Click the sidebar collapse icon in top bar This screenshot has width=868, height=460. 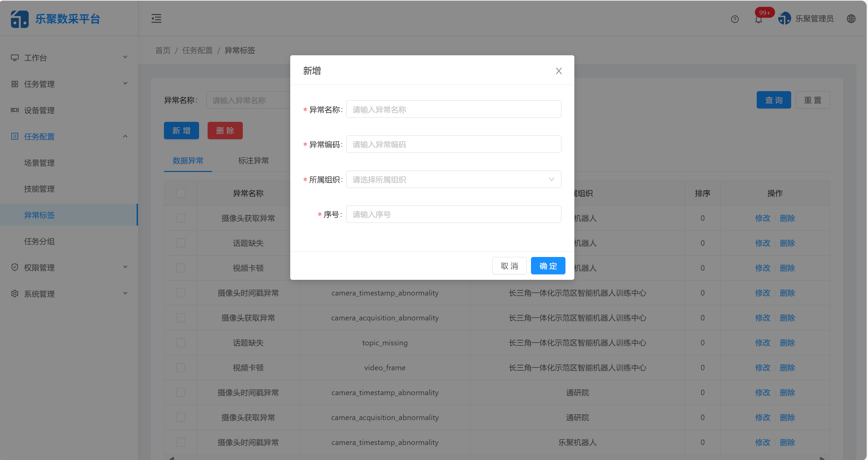click(156, 18)
